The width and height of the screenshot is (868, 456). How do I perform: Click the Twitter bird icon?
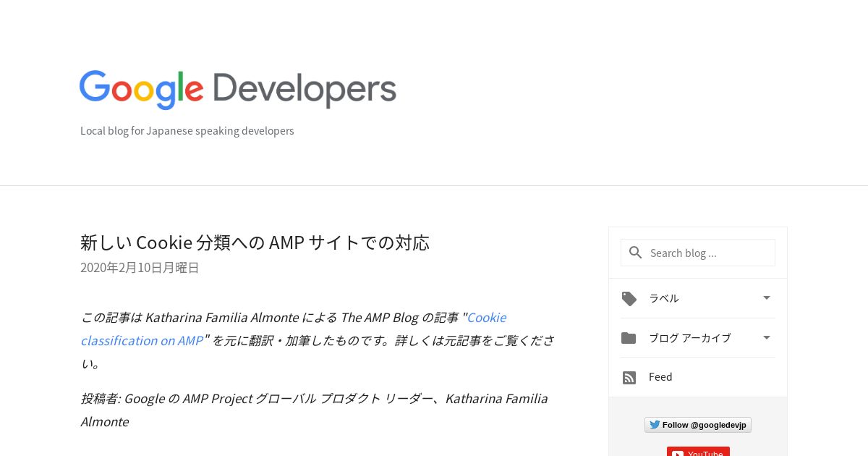(654, 425)
